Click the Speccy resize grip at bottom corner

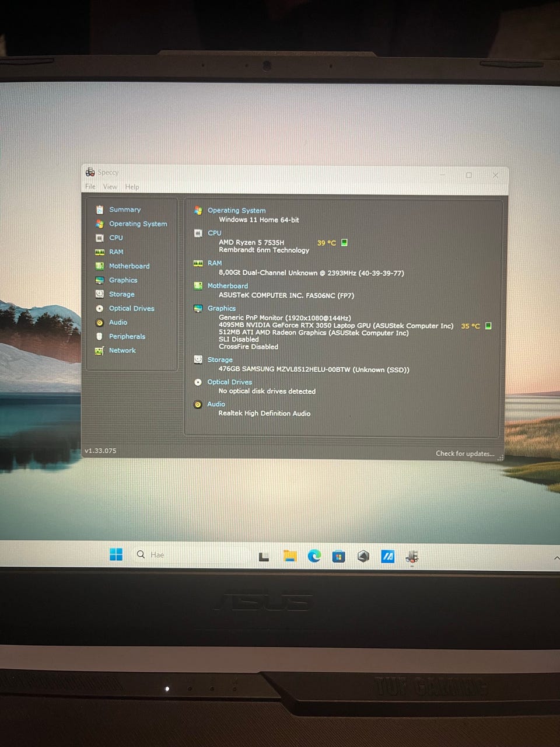pyautogui.click(x=501, y=459)
